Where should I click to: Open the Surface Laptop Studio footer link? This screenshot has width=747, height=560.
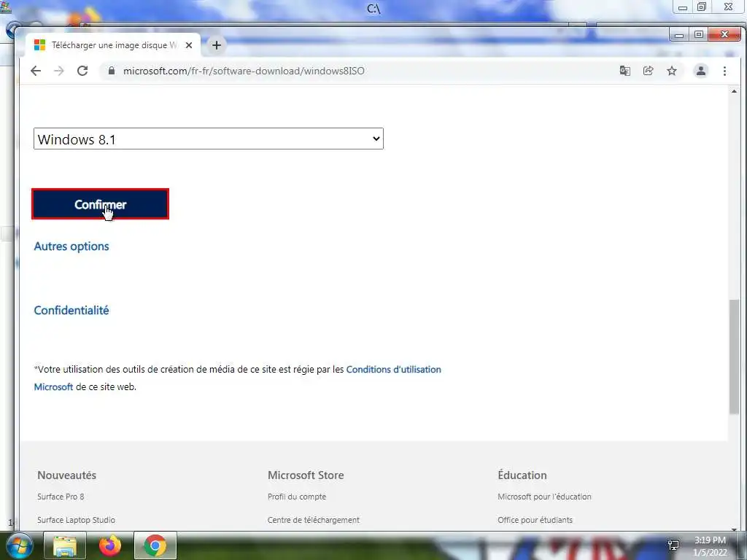(76, 520)
